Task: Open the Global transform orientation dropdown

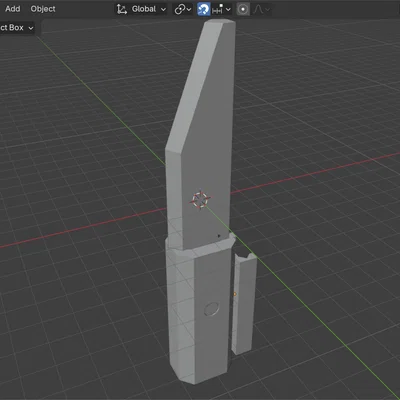Action: (x=141, y=9)
